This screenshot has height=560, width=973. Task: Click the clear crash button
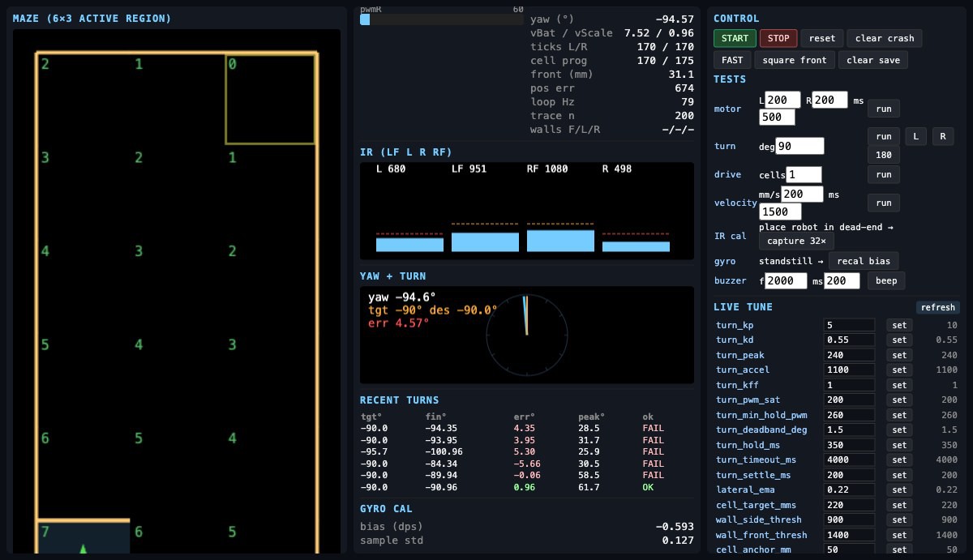(885, 38)
